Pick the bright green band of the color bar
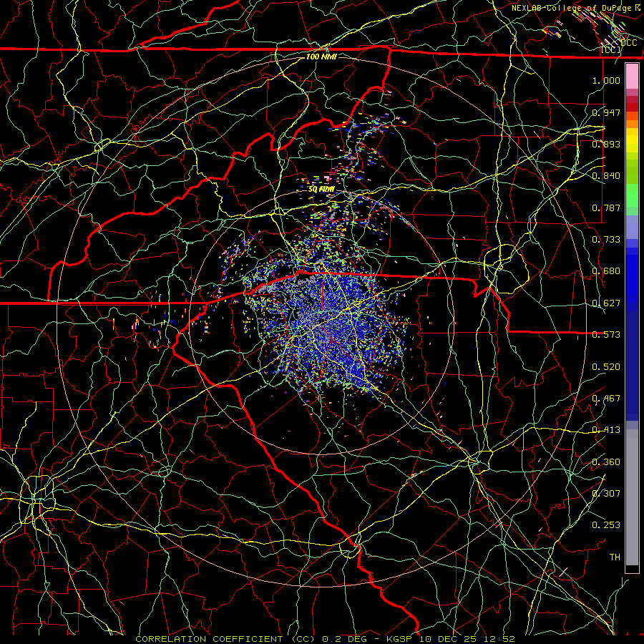Screen dimensions: 644x644 pyautogui.click(x=632, y=195)
